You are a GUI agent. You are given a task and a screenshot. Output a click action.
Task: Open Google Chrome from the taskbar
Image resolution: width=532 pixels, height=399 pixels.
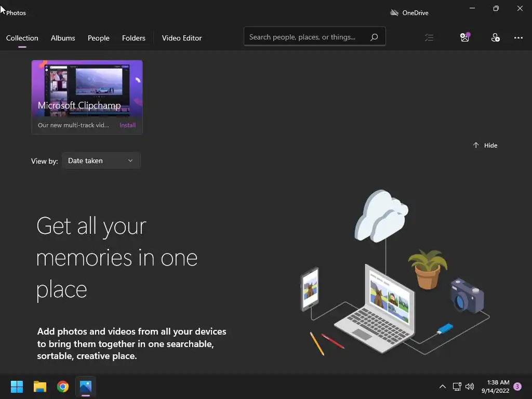[x=63, y=387]
